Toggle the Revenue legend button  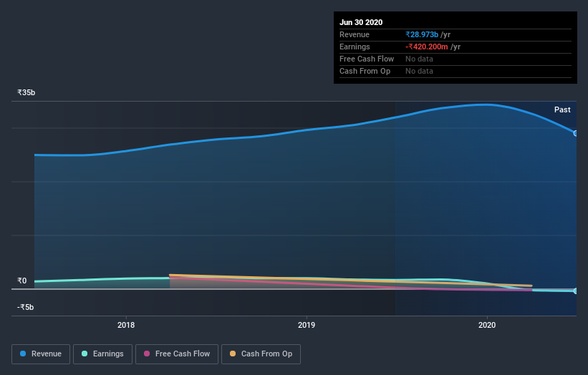coord(41,354)
